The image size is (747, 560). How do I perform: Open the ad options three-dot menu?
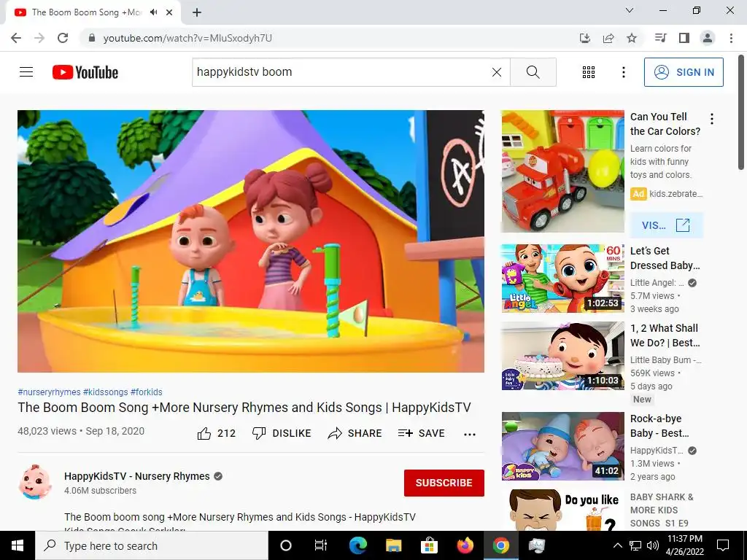(x=712, y=119)
